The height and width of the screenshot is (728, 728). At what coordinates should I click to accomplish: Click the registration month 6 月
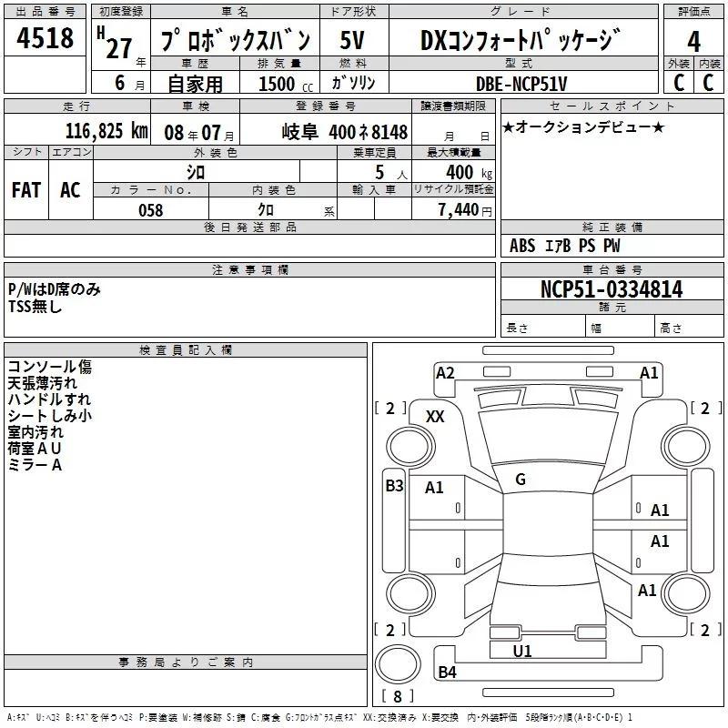(129, 83)
